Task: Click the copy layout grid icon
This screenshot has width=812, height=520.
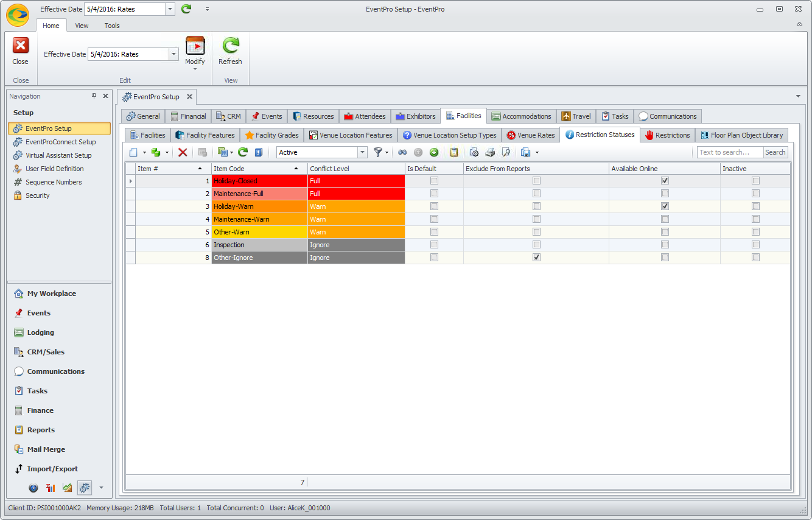Action: point(223,152)
